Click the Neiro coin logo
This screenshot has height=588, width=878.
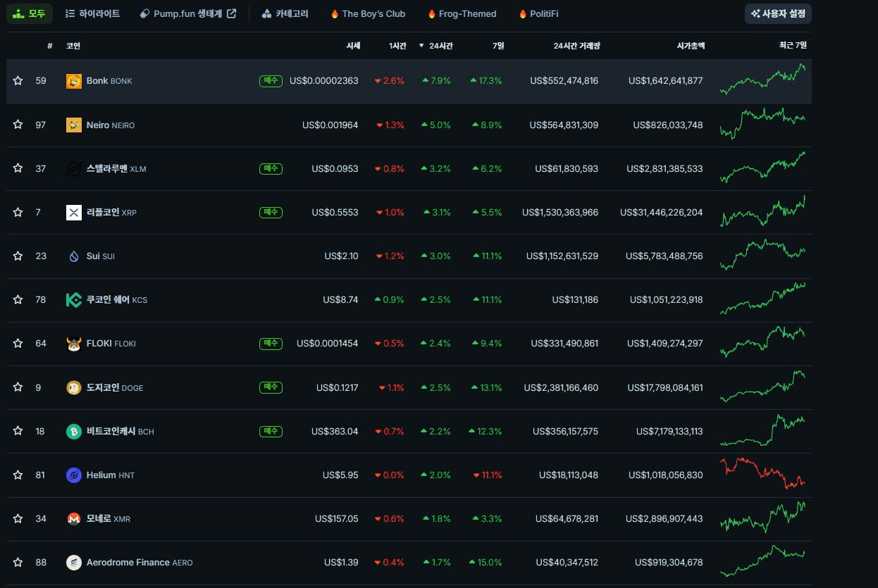coord(74,125)
